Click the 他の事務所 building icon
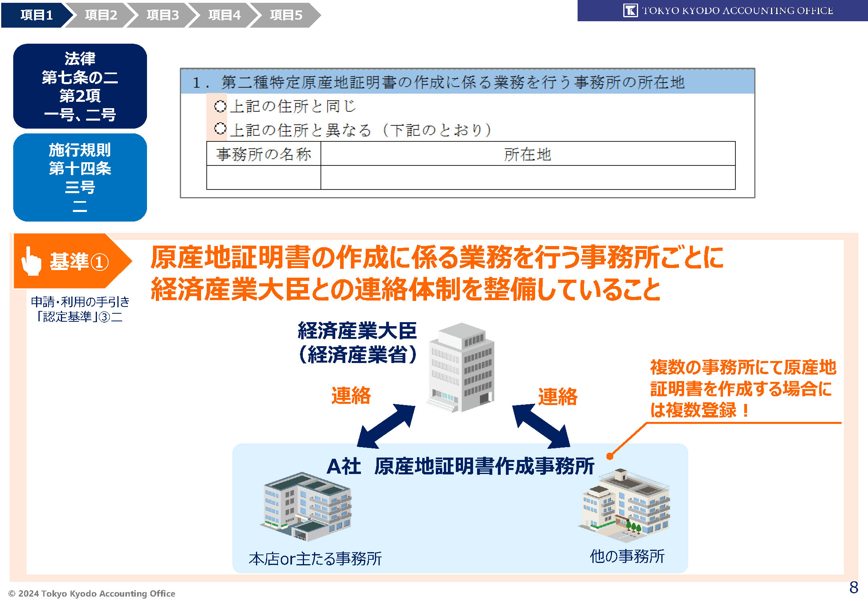 [624, 505]
